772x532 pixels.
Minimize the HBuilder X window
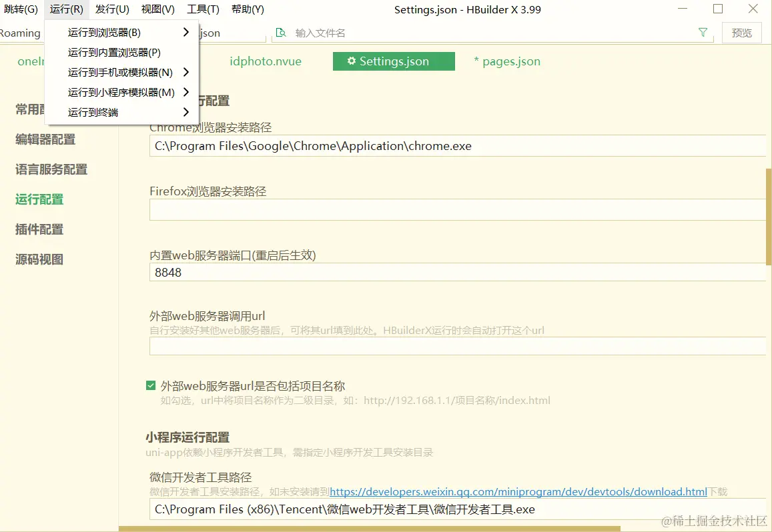[x=683, y=9]
